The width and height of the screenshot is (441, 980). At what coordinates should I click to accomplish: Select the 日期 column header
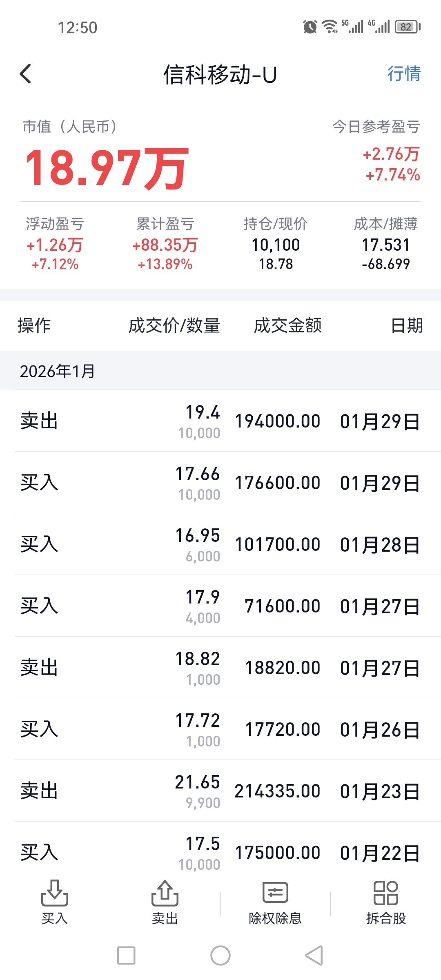(x=407, y=325)
